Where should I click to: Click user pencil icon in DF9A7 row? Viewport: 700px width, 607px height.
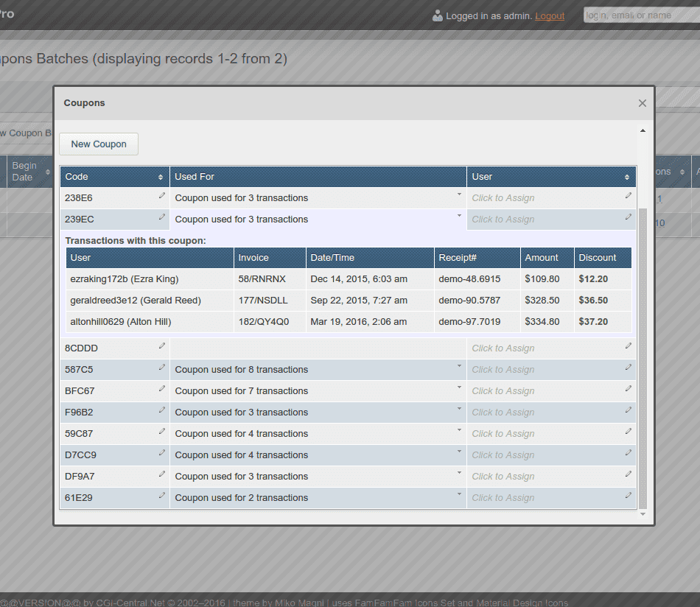point(628,474)
